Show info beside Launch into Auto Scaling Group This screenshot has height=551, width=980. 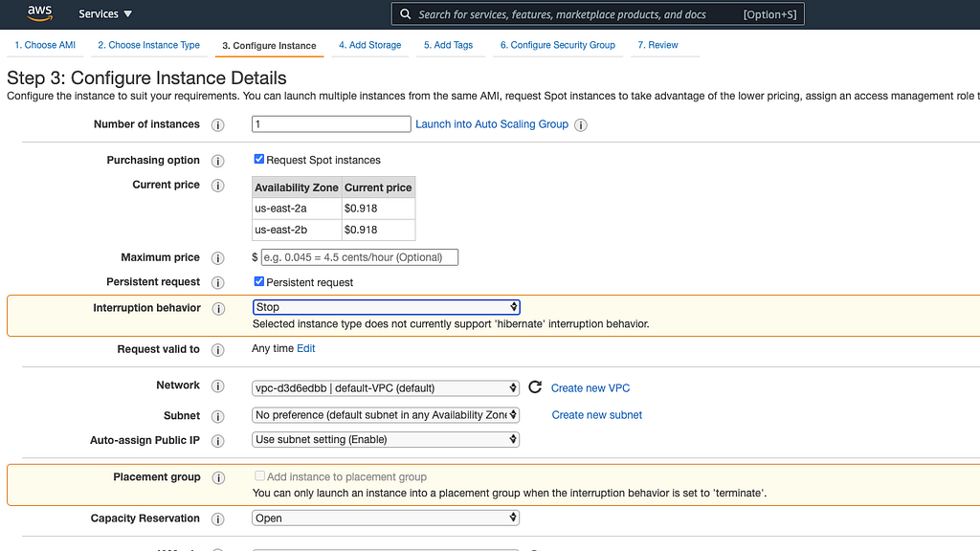click(581, 125)
